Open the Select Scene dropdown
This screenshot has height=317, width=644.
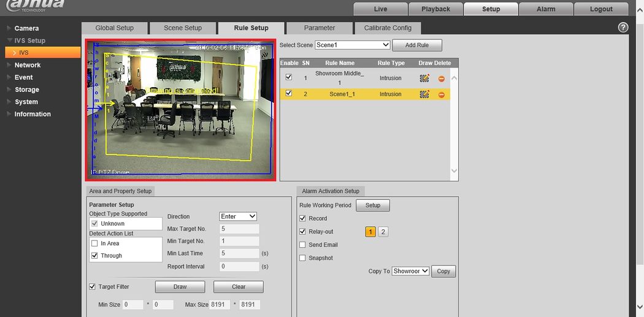(x=353, y=45)
